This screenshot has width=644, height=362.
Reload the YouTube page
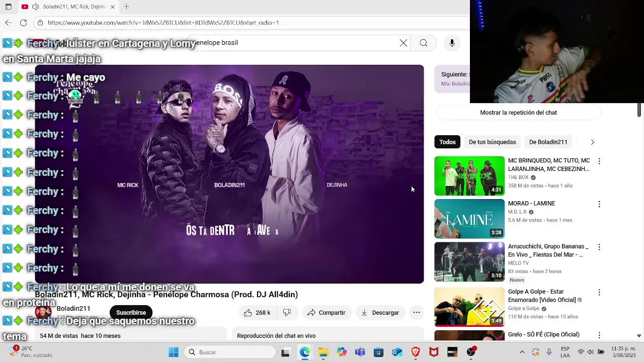click(x=23, y=23)
